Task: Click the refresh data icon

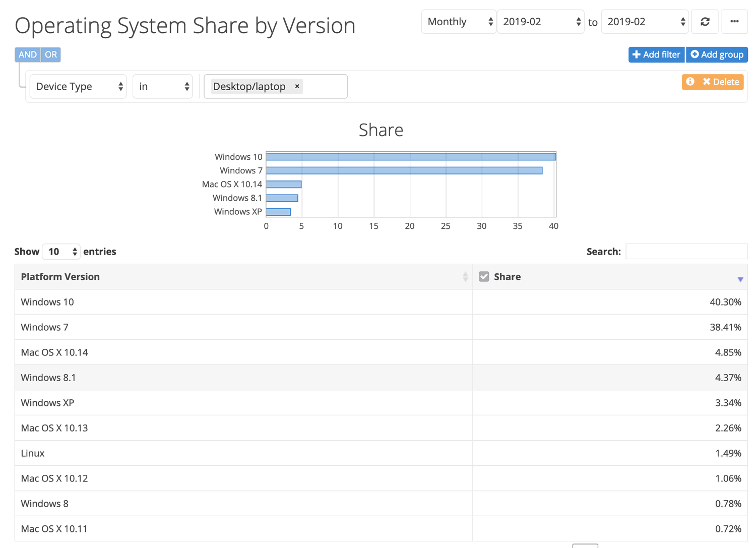Action: coord(705,22)
